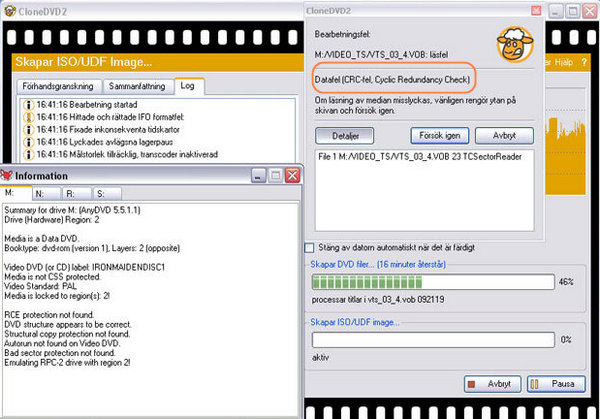Minimize the Information window
Image resolution: width=600 pixels, height=419 pixels.
coord(259,176)
